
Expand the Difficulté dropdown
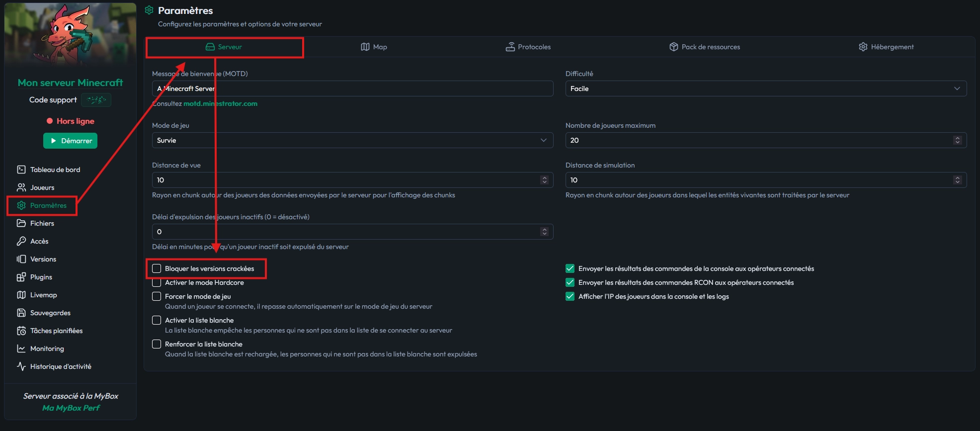point(765,88)
